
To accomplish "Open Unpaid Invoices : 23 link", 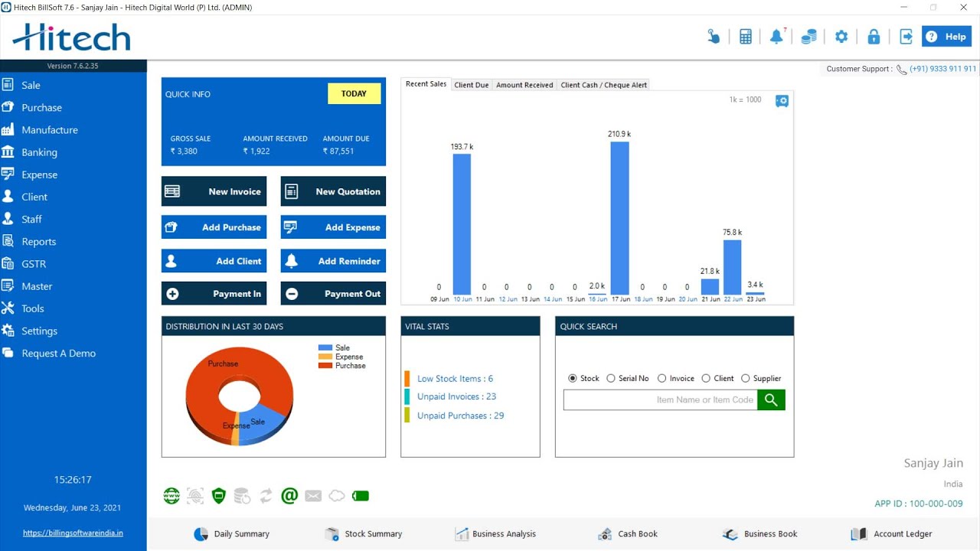I will click(x=456, y=396).
